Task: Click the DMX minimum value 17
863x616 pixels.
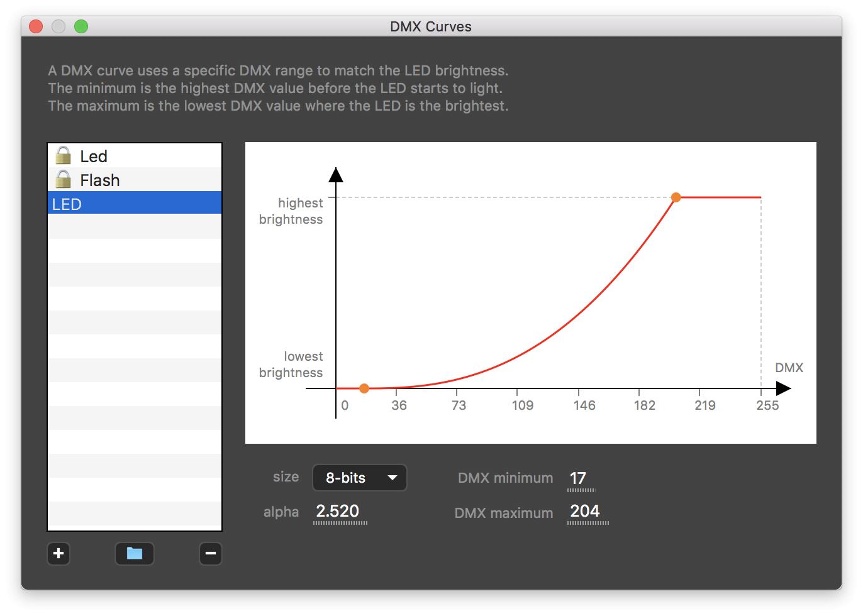Action: tap(579, 479)
